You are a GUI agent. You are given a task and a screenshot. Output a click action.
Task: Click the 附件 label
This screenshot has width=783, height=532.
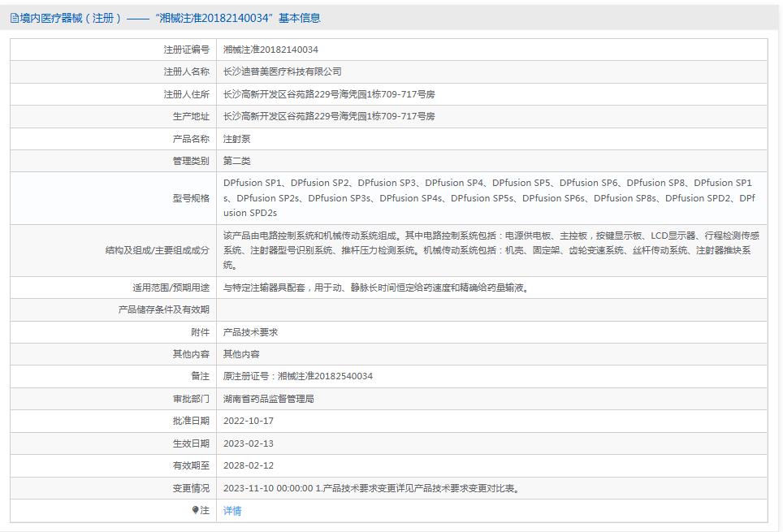click(201, 332)
